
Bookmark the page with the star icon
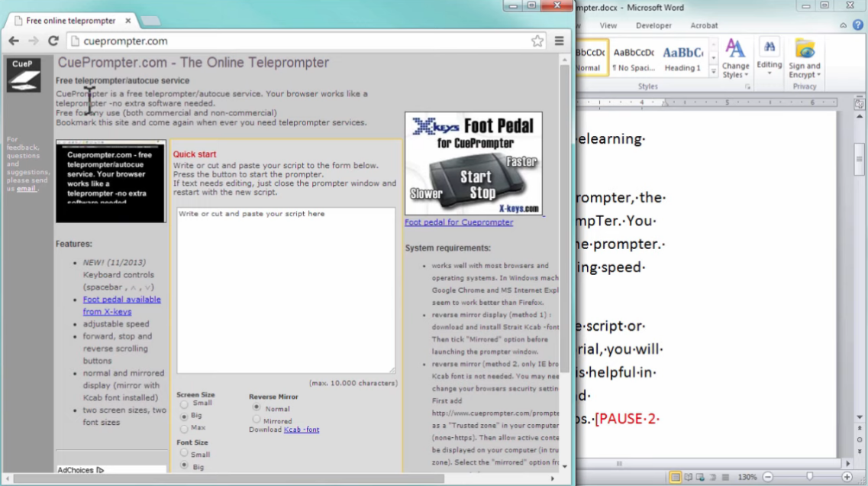pos(537,40)
